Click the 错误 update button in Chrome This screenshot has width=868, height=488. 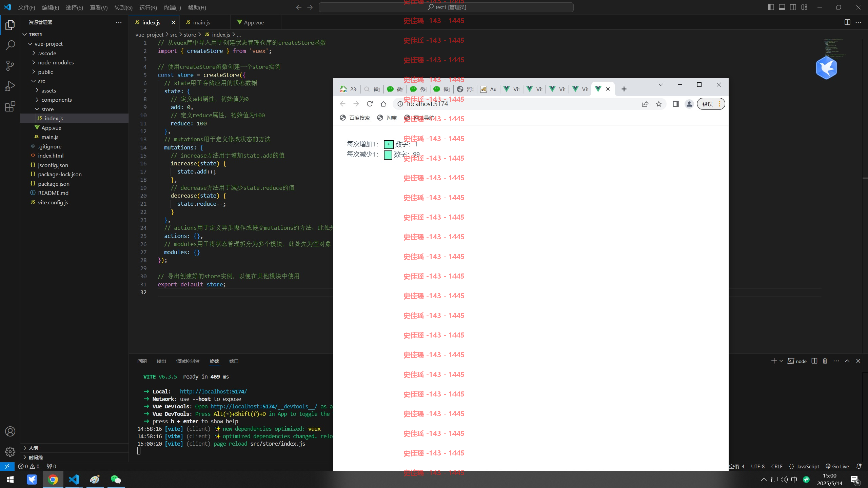pos(711,104)
